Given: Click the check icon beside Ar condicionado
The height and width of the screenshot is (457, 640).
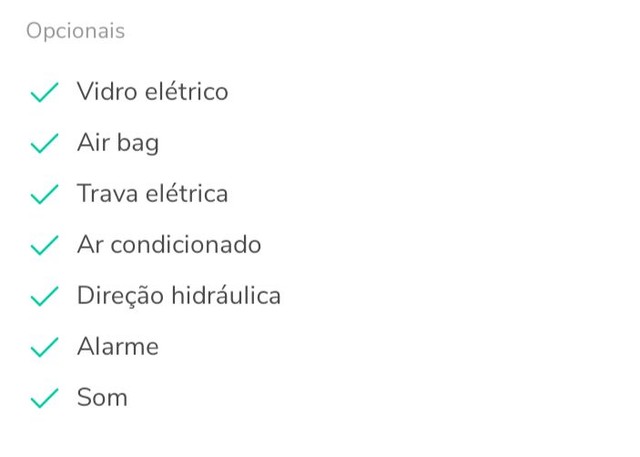Looking at the screenshot, I should [x=45, y=246].
